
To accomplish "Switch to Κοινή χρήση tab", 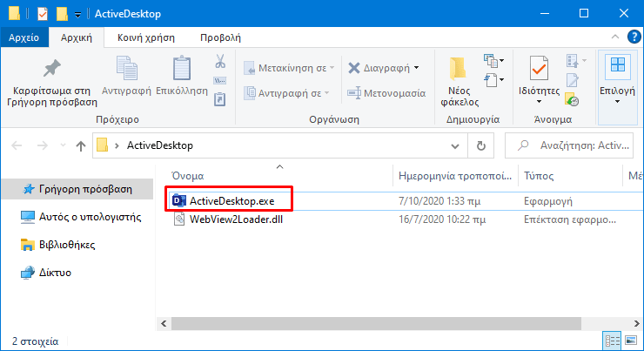I will 146,37.
